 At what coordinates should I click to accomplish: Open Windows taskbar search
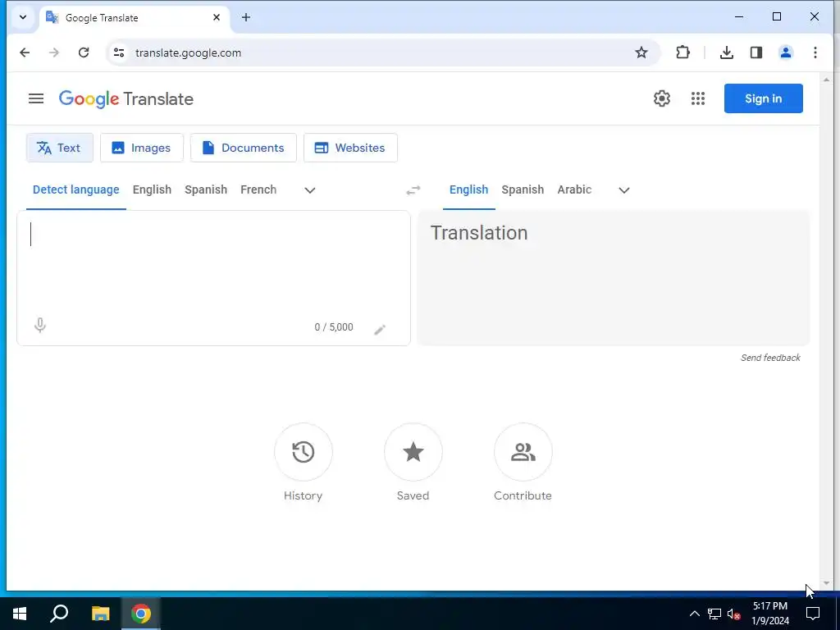pos(59,614)
